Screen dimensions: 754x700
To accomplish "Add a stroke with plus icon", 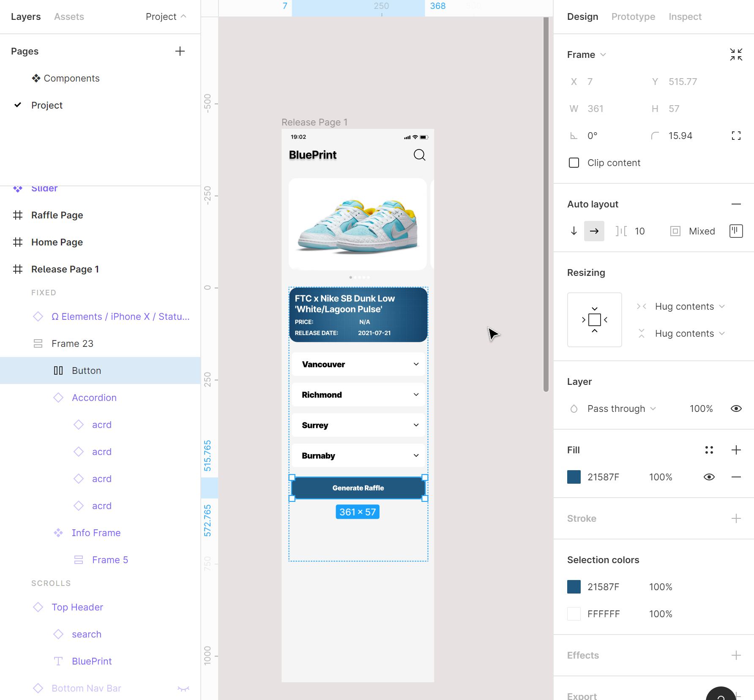I will (x=736, y=518).
